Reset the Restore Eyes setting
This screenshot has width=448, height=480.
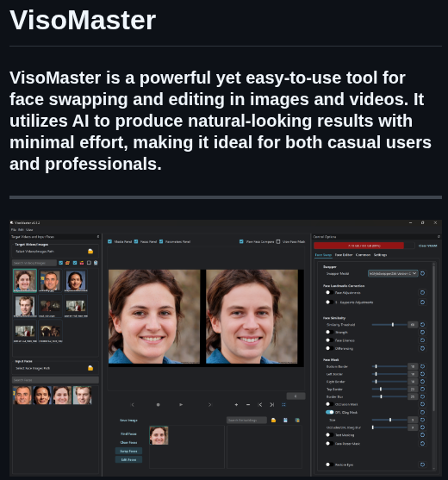point(423,464)
